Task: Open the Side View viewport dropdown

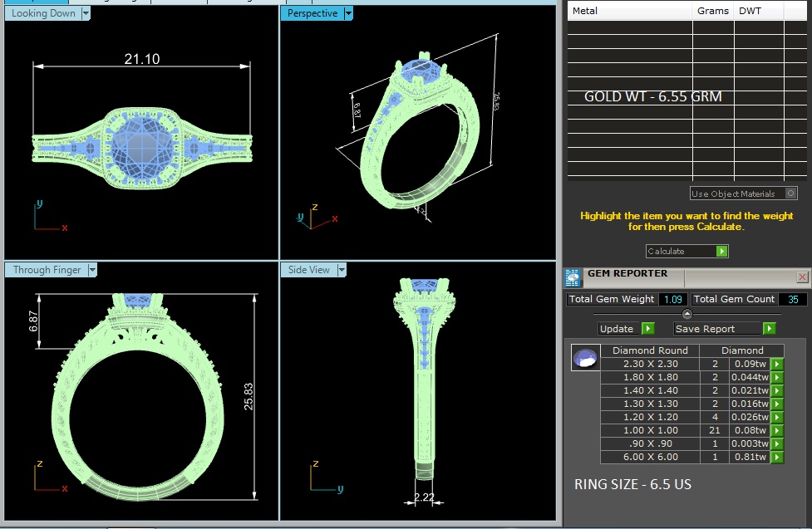Action: coord(341,270)
